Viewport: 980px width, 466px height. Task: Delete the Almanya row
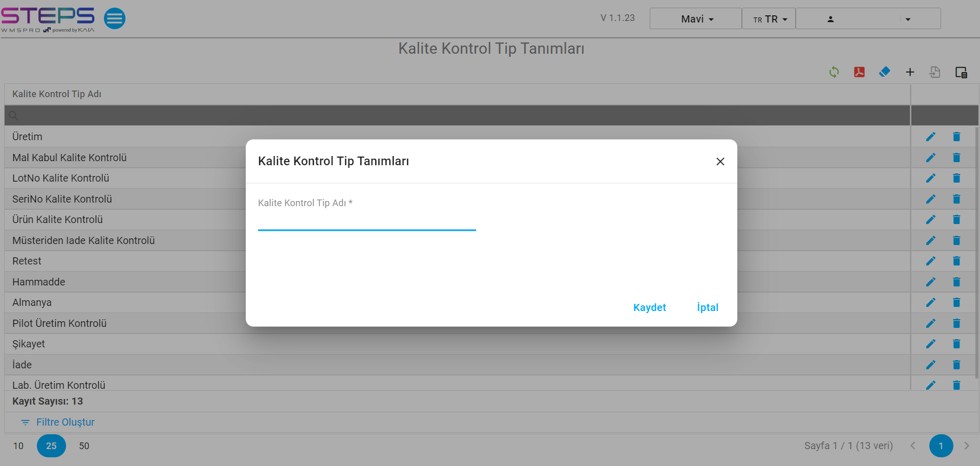coord(956,302)
